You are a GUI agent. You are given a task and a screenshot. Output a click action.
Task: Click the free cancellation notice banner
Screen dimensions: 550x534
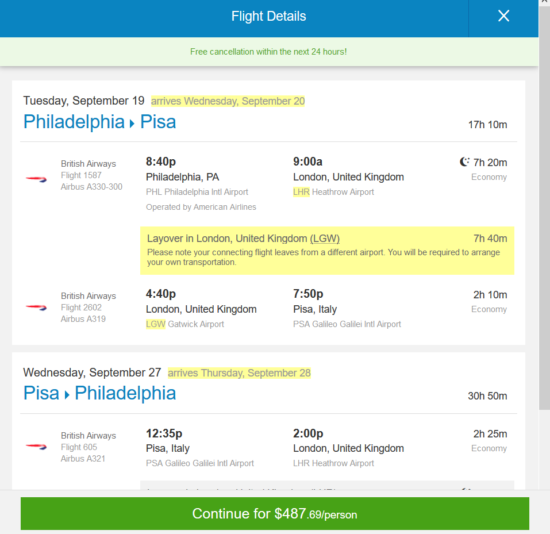pos(269,52)
